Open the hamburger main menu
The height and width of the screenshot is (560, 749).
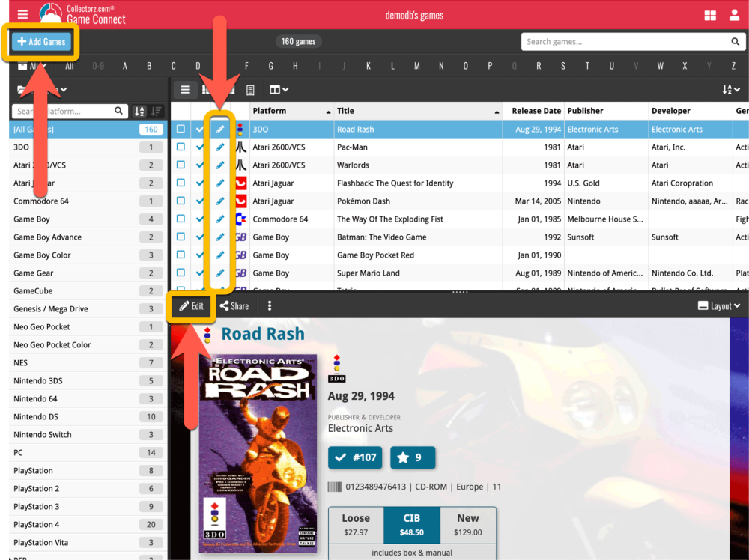pyautogui.click(x=22, y=14)
